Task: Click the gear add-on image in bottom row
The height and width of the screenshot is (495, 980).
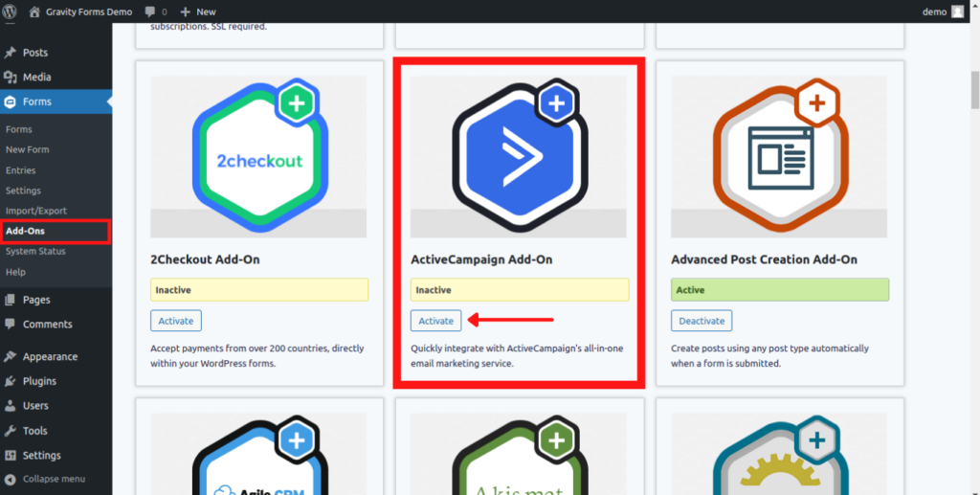Action: pyautogui.click(x=779, y=455)
